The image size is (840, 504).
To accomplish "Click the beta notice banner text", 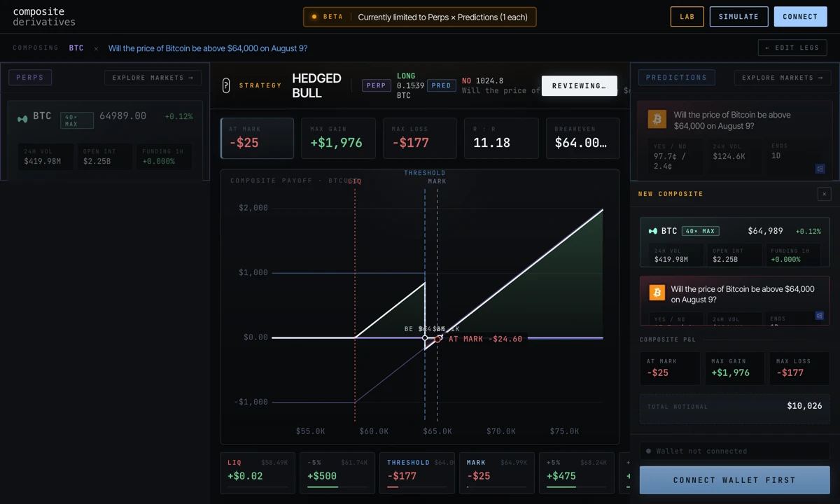I will point(442,17).
